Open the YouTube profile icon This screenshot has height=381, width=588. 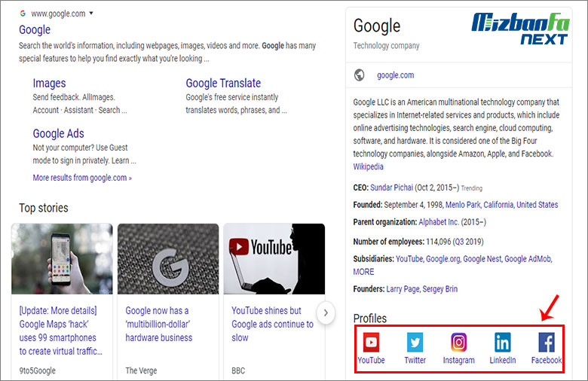pos(371,342)
